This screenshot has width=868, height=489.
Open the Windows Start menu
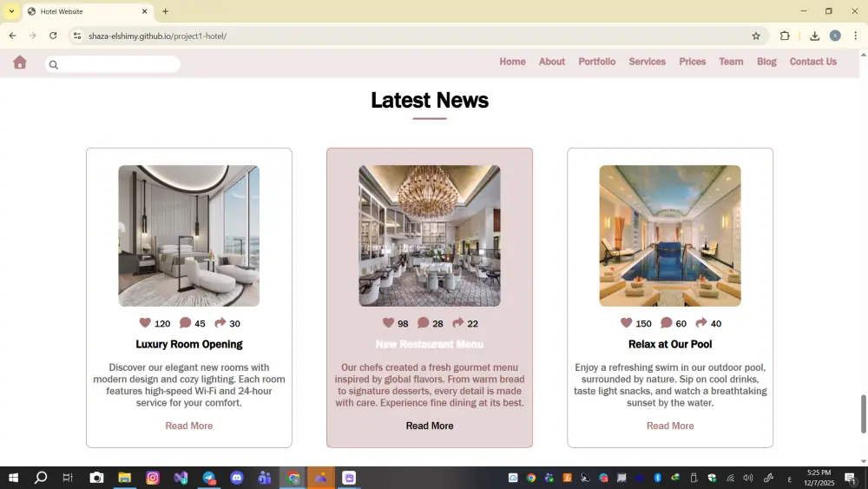tap(13, 478)
